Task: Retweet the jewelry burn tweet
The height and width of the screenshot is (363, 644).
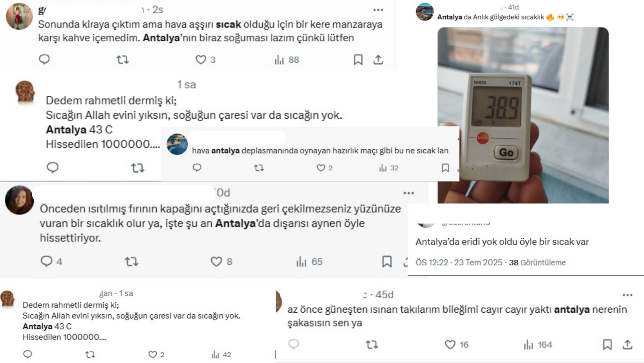Action: tap(372, 345)
